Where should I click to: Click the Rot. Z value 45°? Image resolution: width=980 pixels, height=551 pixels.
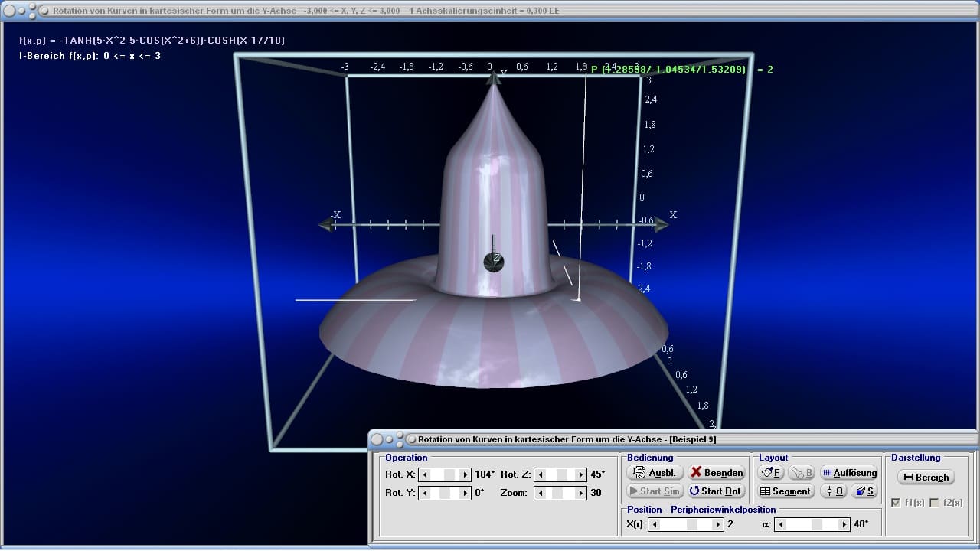(x=598, y=474)
